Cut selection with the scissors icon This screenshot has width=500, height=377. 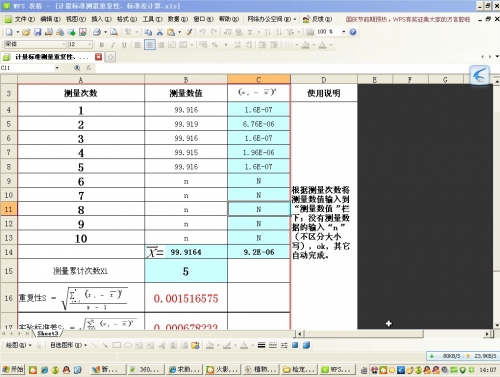(x=160, y=32)
